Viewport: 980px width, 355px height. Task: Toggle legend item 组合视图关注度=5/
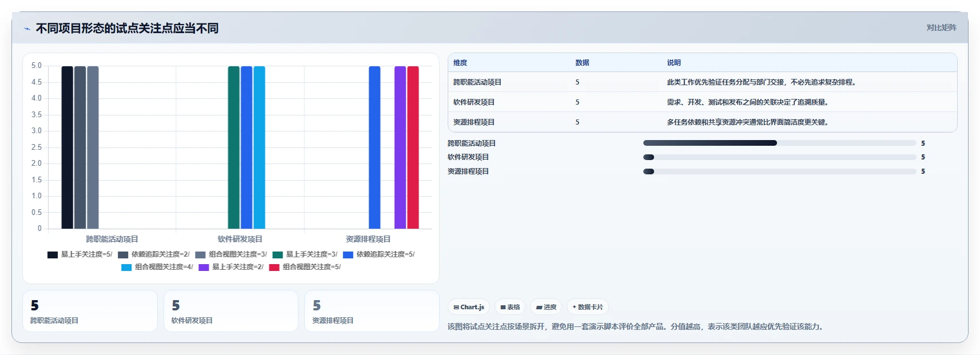pos(305,267)
